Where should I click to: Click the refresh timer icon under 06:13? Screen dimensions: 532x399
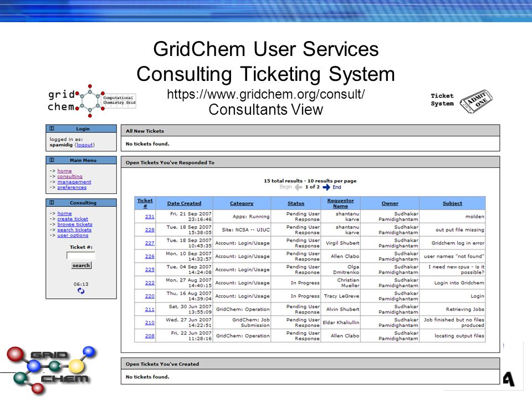[81, 291]
